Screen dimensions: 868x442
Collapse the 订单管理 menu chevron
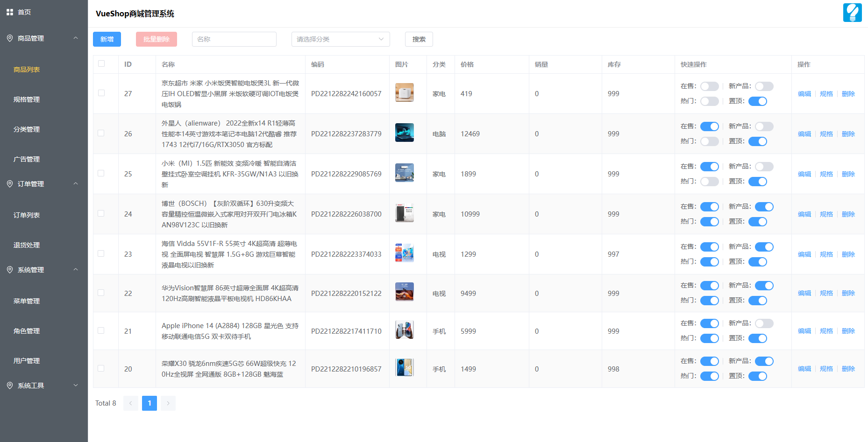coord(76,184)
